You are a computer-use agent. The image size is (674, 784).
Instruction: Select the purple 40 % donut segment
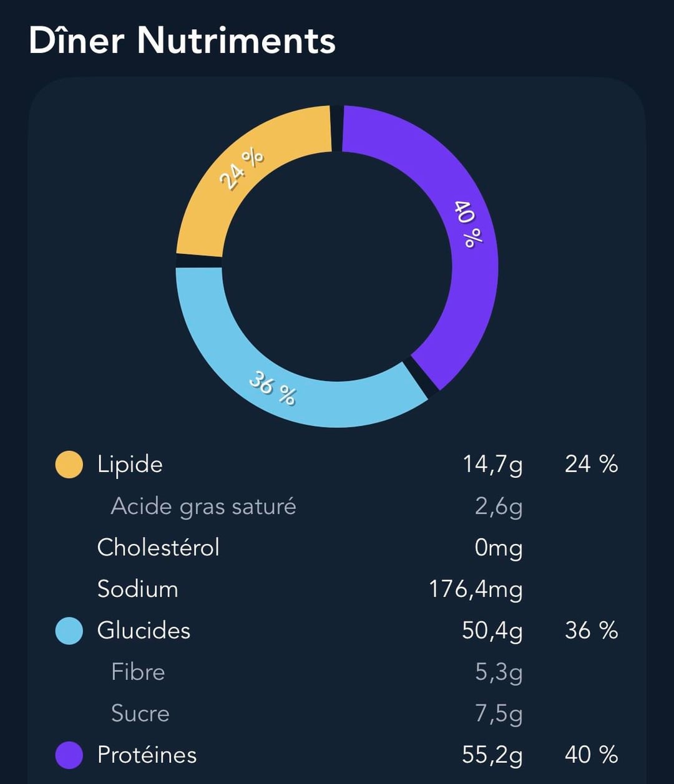[465, 231]
